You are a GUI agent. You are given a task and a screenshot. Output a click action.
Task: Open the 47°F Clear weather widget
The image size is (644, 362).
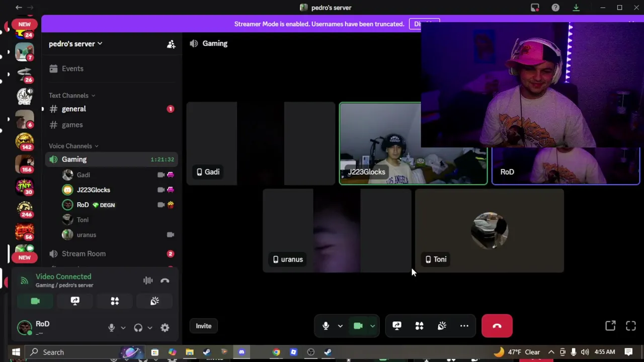[517, 352]
